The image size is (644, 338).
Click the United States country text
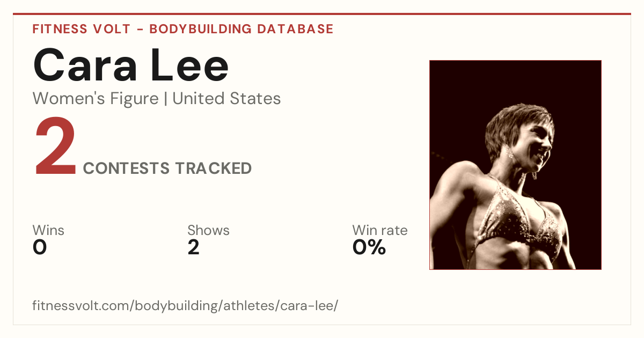[x=226, y=99]
